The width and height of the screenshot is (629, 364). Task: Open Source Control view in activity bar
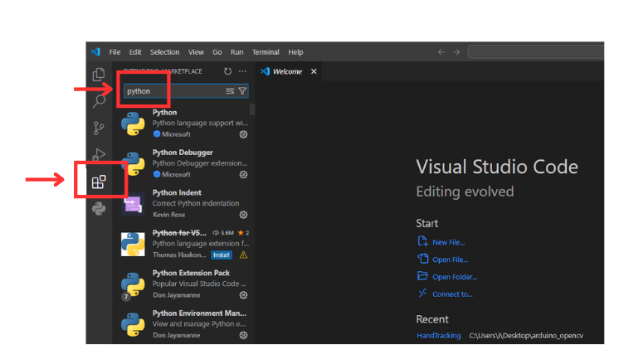[x=99, y=129]
